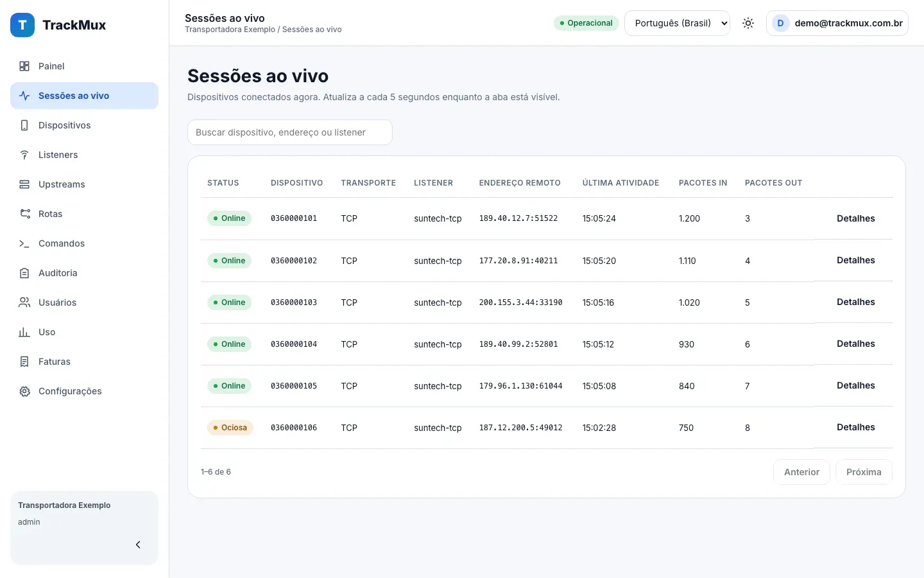This screenshot has height=578, width=924.
Task: Click the Auditoria clipboard icon
Action: coord(24,273)
